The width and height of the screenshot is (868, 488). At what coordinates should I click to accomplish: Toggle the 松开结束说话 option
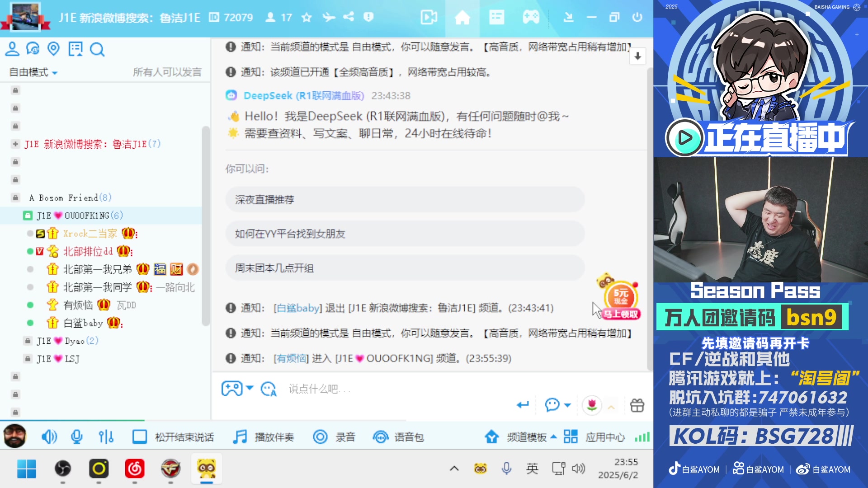click(173, 437)
